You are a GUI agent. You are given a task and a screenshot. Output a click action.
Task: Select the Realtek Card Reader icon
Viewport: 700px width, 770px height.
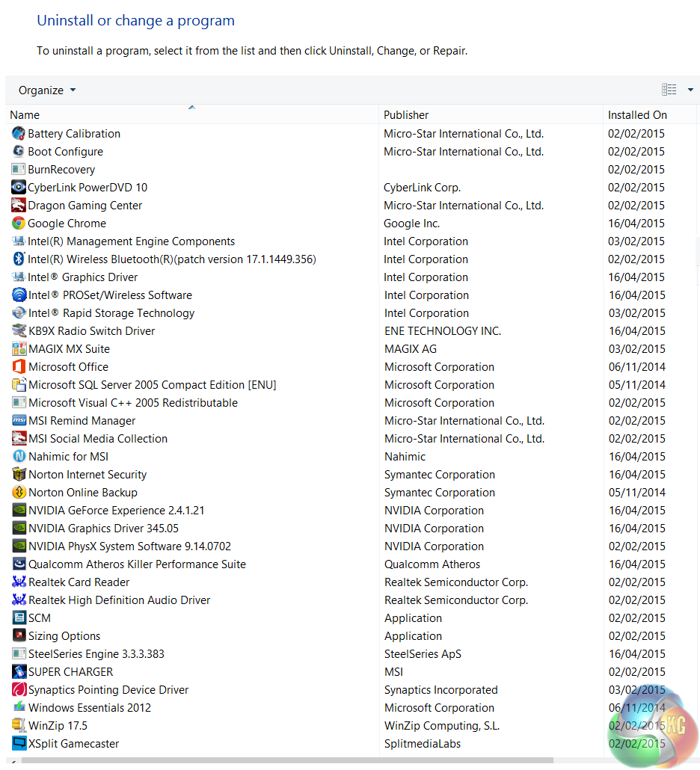19,582
